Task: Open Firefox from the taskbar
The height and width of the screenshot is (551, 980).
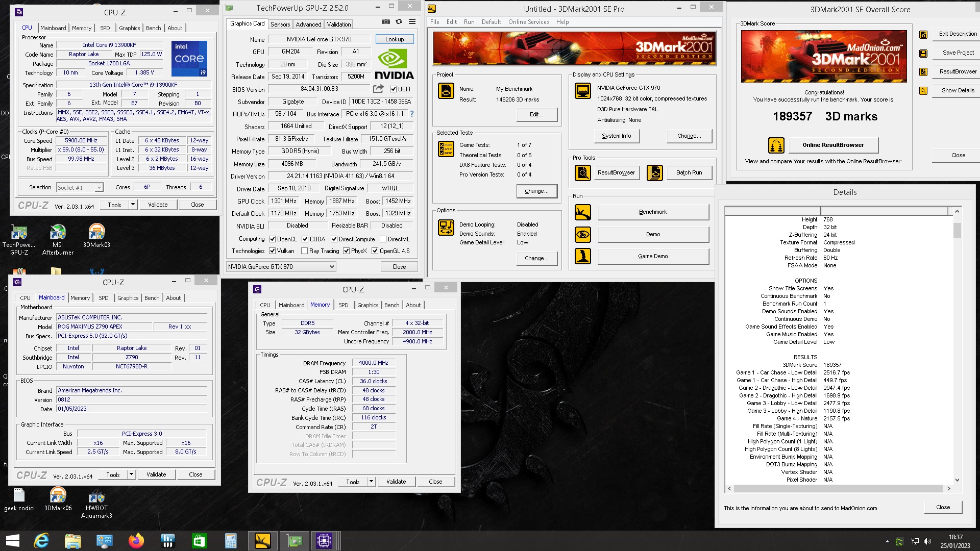Action: [x=136, y=541]
